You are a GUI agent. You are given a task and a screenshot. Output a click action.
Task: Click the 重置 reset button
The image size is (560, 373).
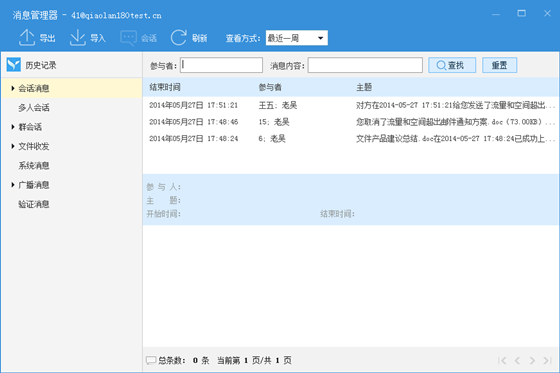pyautogui.click(x=500, y=65)
